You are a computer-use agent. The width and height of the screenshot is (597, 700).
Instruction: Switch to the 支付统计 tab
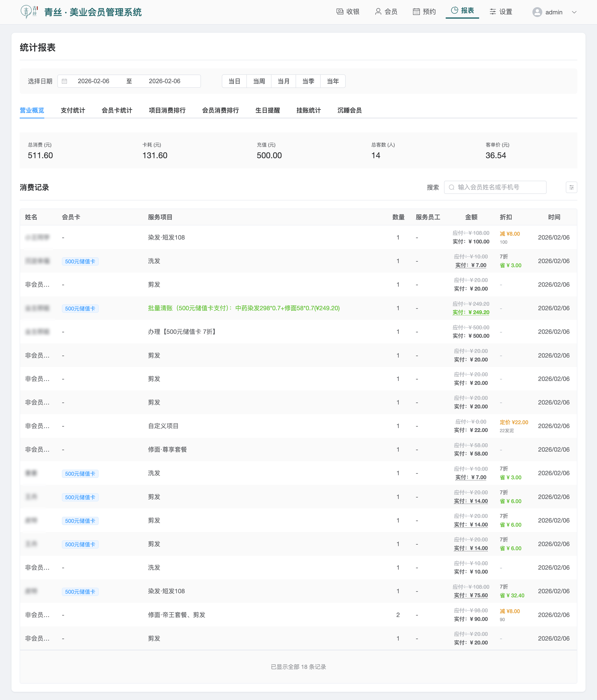(73, 110)
